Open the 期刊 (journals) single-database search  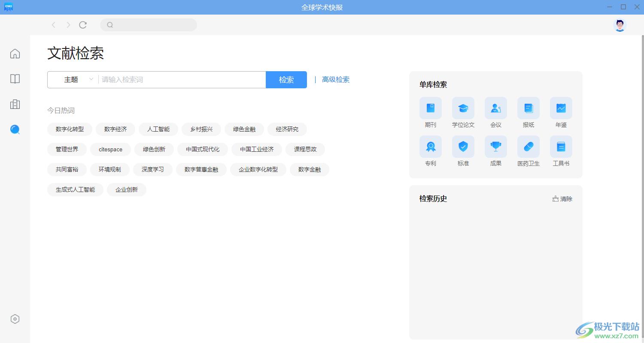(431, 108)
